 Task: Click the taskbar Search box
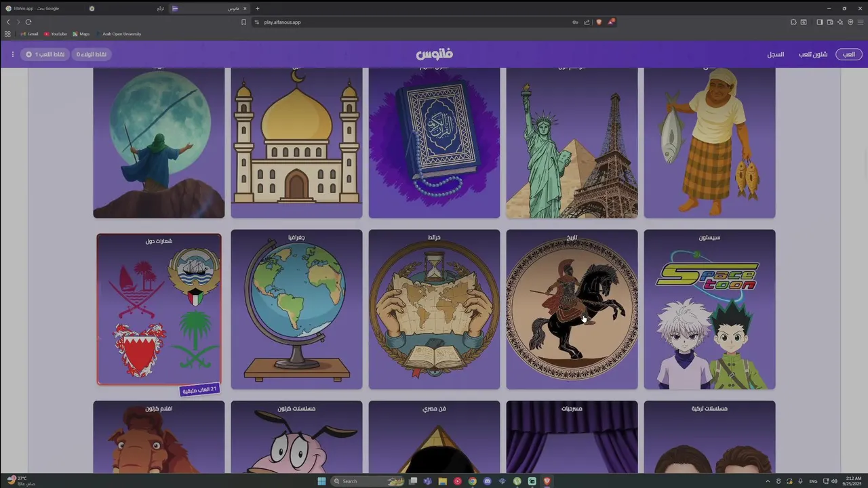368,481
